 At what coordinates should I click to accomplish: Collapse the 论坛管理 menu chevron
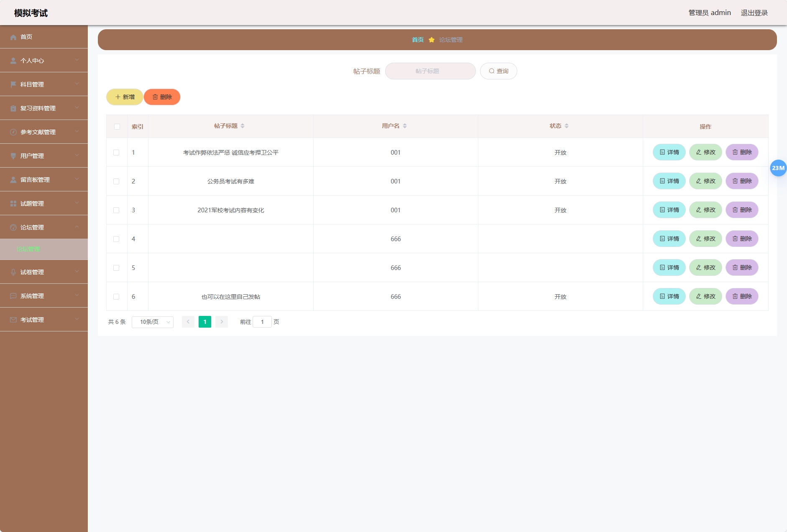pos(77,227)
